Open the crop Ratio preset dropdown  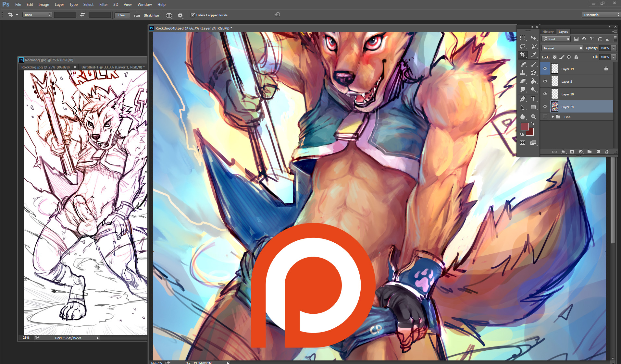(37, 15)
